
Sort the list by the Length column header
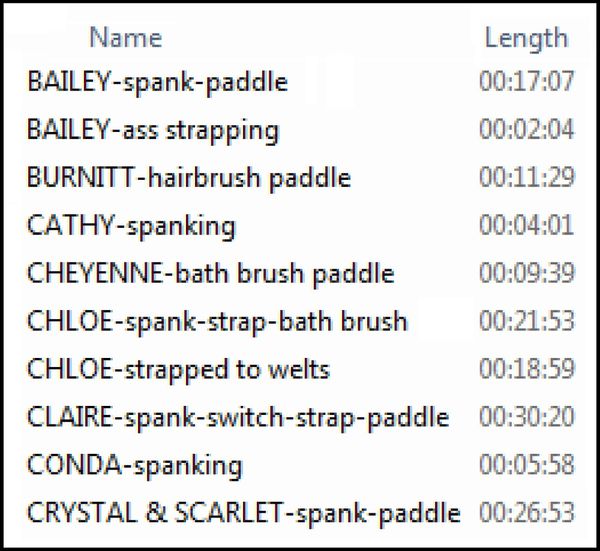pyautogui.click(x=526, y=39)
